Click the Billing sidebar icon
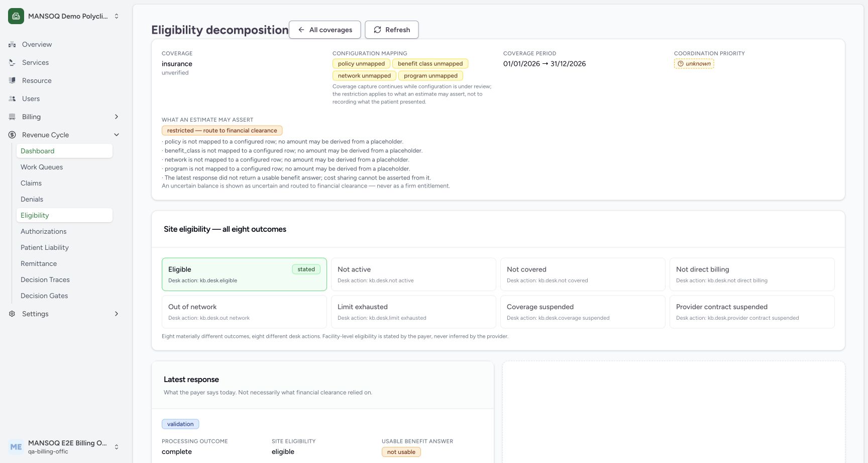The width and height of the screenshot is (868, 463). (12, 117)
